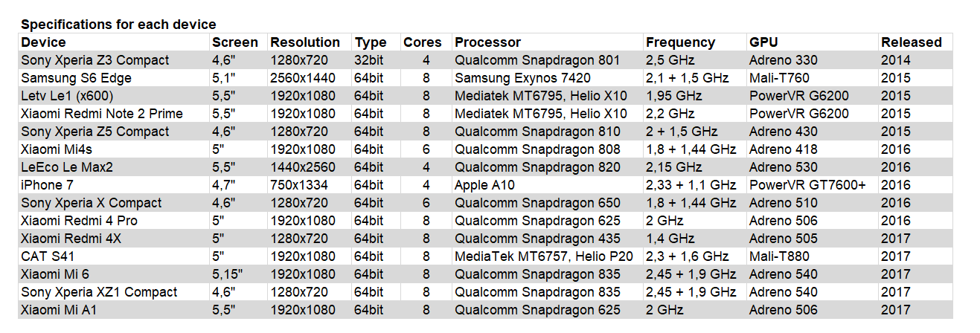Click the Sony Xperia Z3 Compact cell
The height and width of the screenshot is (333, 980).
[114, 60]
